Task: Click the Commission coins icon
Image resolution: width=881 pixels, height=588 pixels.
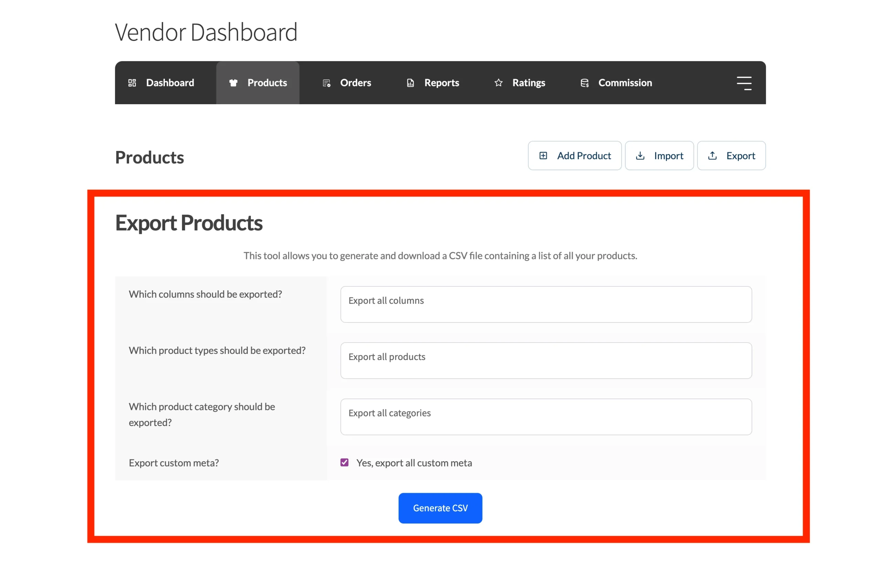Action: tap(585, 83)
